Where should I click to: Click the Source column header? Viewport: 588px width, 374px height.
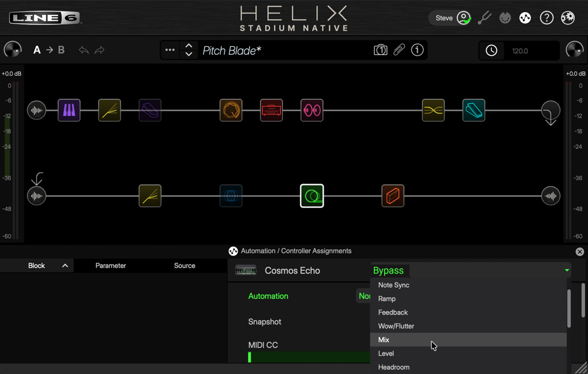(x=185, y=266)
